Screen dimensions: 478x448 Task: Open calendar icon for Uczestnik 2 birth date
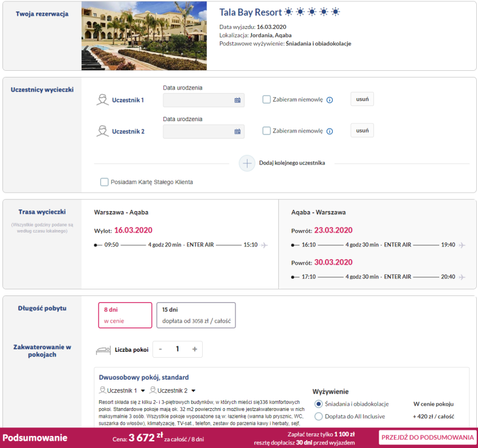point(237,131)
